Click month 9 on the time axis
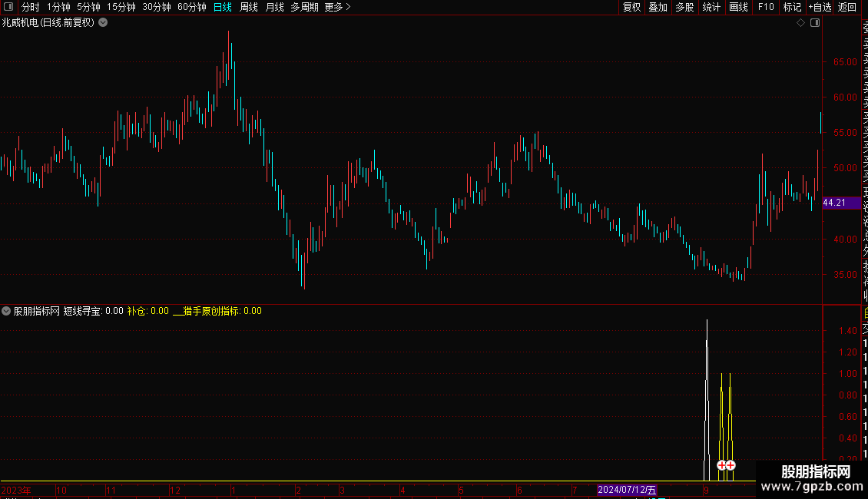 pyautogui.click(x=706, y=490)
